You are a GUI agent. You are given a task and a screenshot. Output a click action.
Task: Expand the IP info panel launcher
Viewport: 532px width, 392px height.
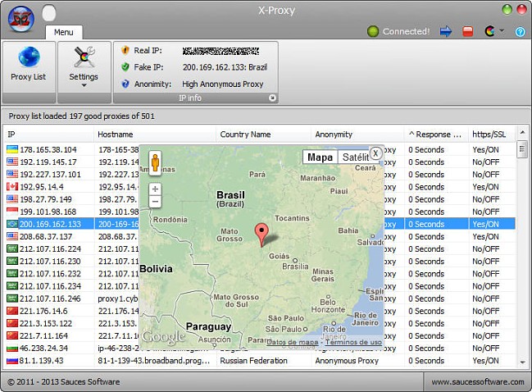[272, 98]
